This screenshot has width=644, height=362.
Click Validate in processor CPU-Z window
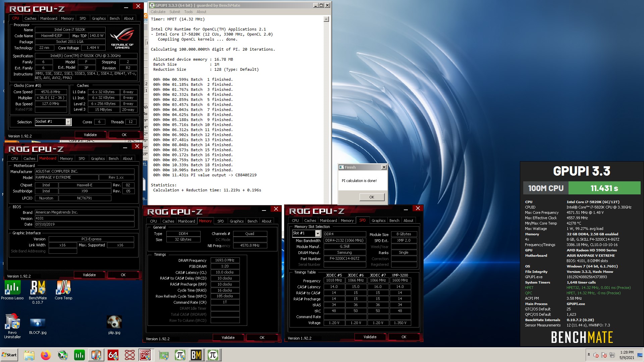(90, 135)
